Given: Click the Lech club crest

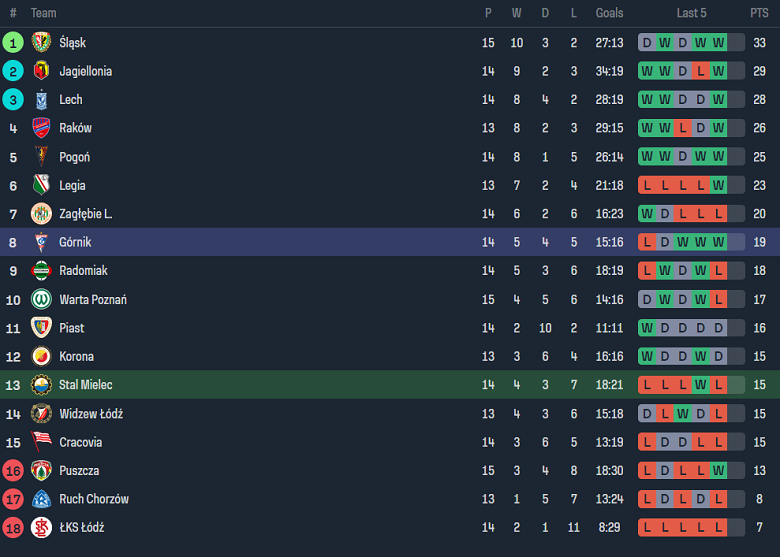Looking at the screenshot, I should click(41, 100).
